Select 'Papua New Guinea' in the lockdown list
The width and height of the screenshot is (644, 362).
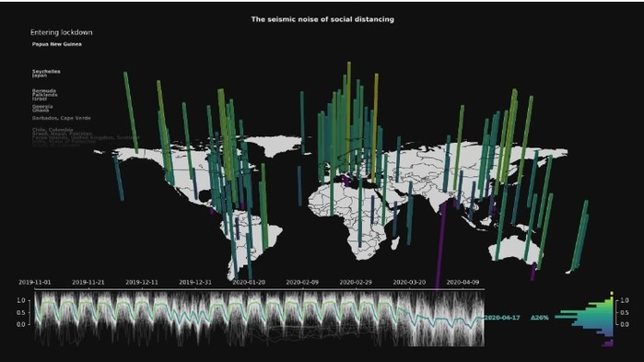click(57, 44)
